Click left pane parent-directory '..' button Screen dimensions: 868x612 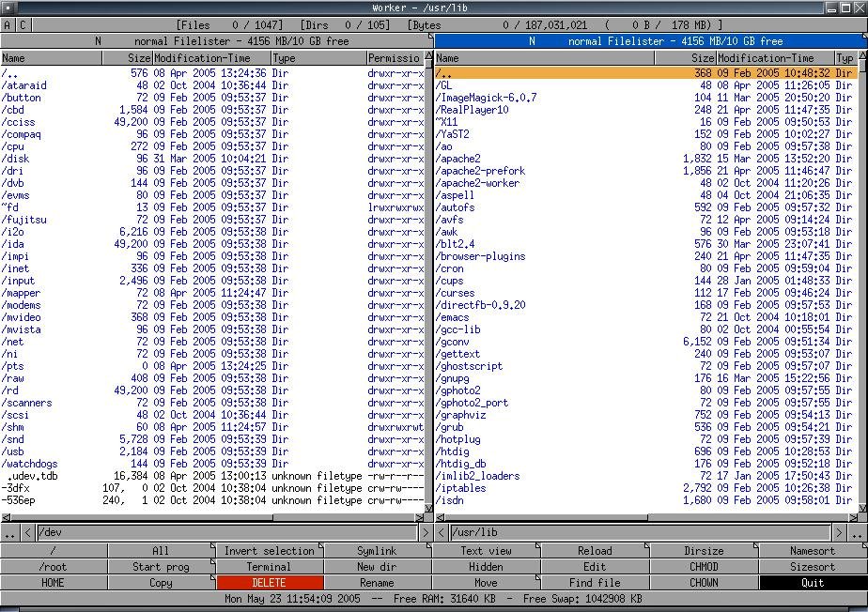[x=10, y=533]
